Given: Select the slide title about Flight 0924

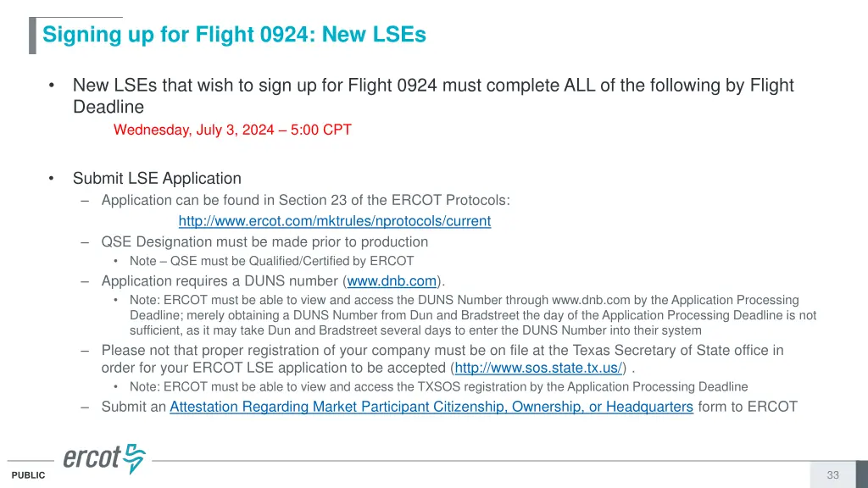Looking at the screenshot, I should [234, 36].
